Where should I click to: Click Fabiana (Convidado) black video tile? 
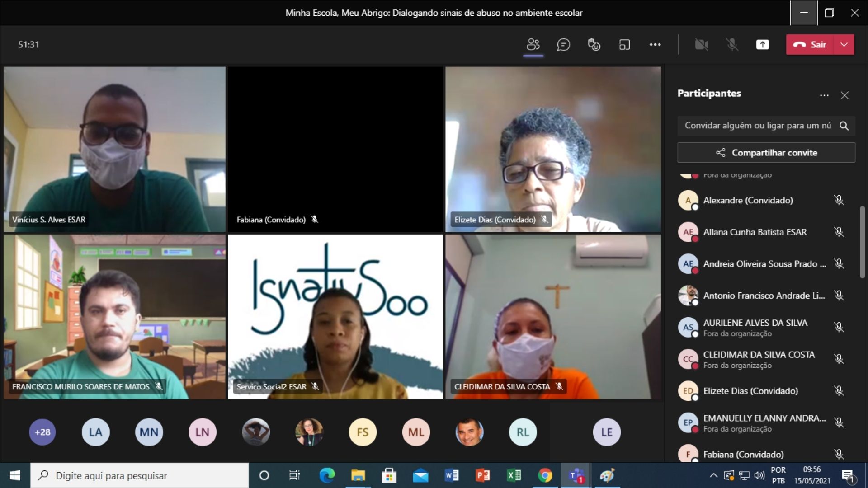[335, 149]
